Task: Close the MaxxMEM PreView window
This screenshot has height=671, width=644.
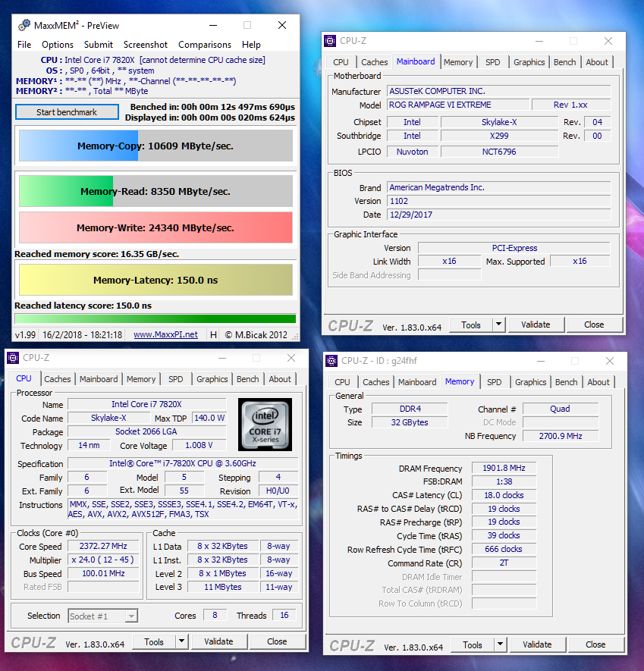Action: tap(282, 25)
